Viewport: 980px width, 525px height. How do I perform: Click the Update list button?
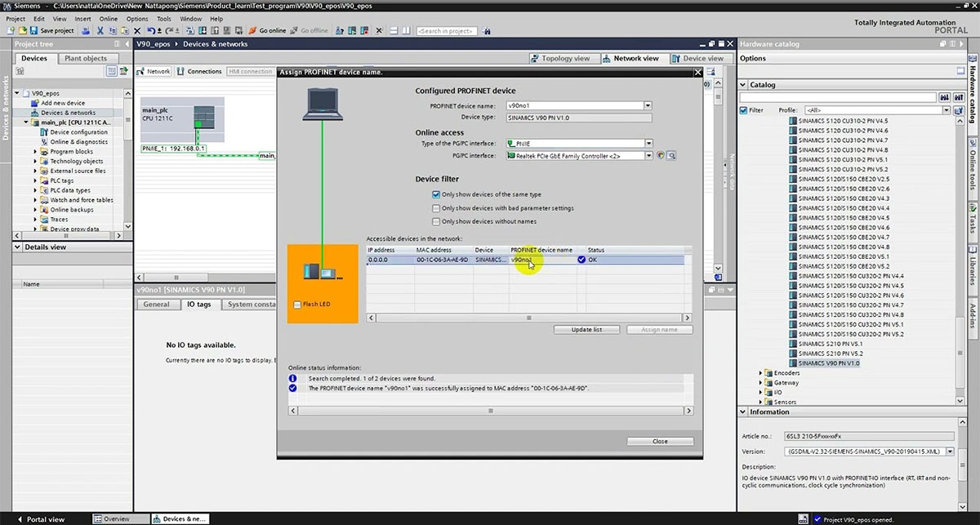point(586,329)
